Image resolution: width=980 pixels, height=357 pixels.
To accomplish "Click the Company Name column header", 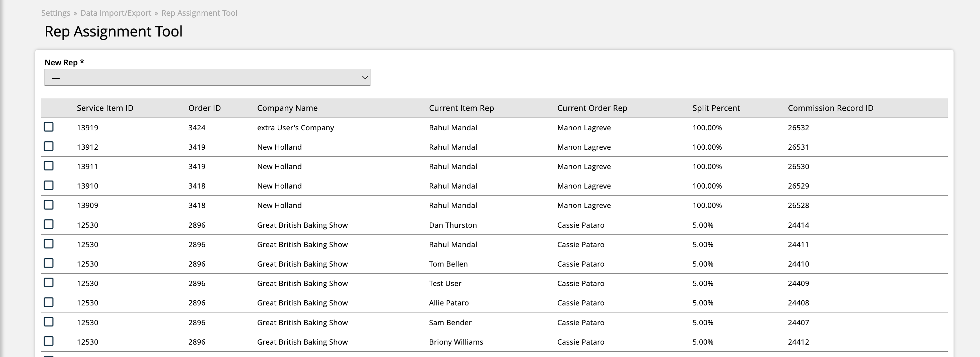I will click(x=287, y=108).
